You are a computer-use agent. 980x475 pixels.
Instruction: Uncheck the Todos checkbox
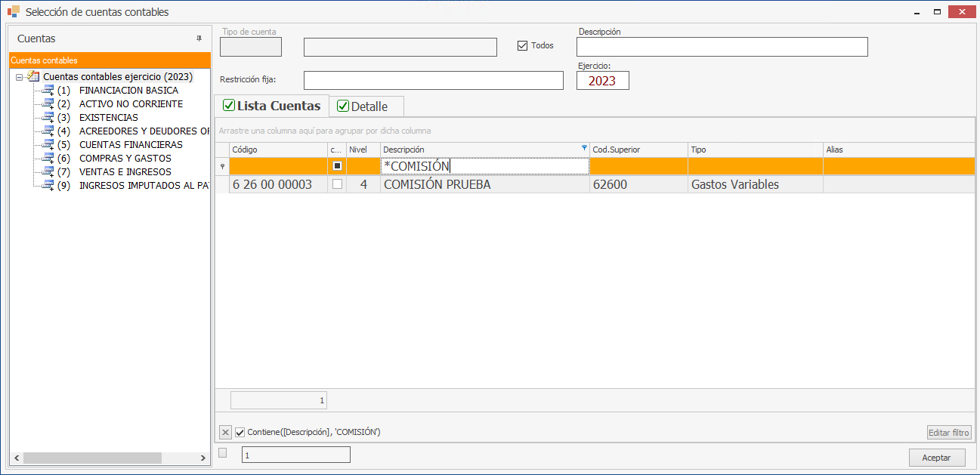pos(522,45)
